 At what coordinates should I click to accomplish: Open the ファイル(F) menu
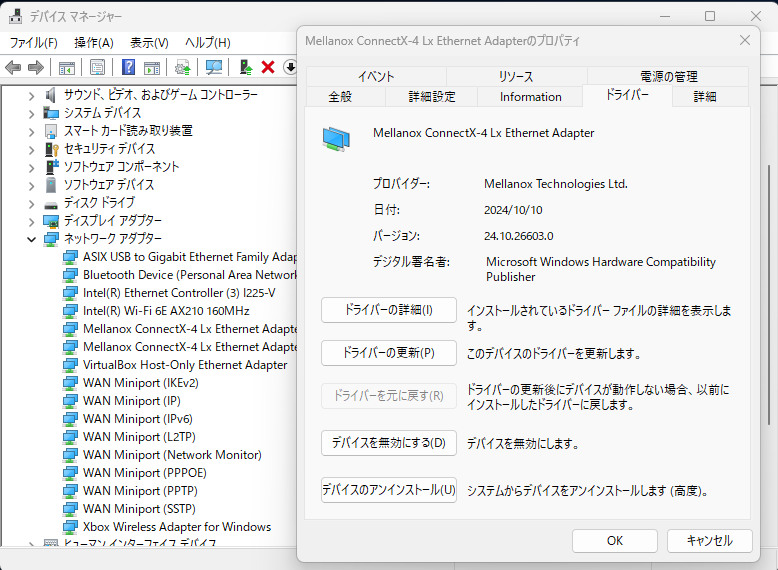coord(34,43)
